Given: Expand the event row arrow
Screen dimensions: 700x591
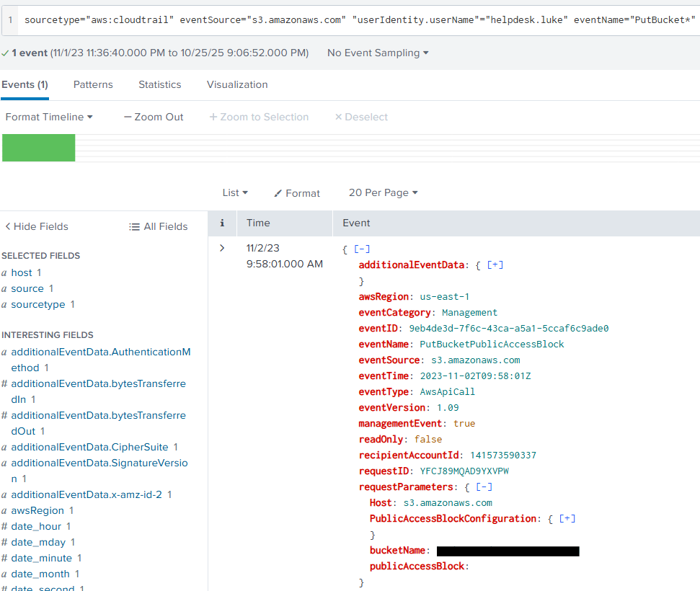Looking at the screenshot, I should click(x=222, y=248).
